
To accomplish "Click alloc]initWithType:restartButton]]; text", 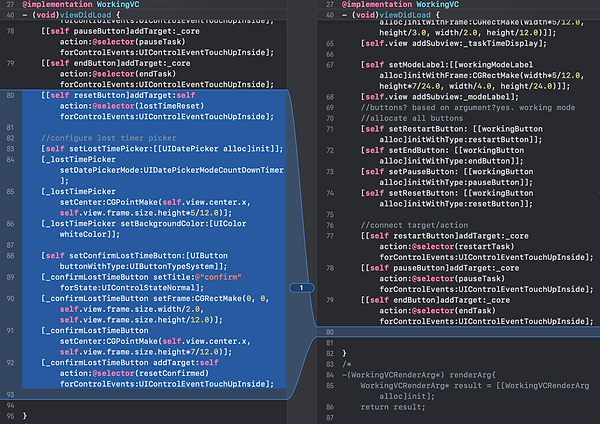I will [461, 140].
